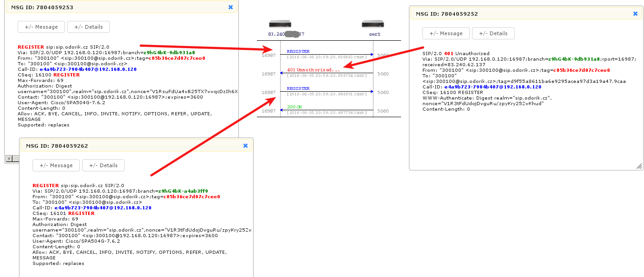Toggle +/- Details in popup 7804059253
644x277 pixels.
click(88, 27)
